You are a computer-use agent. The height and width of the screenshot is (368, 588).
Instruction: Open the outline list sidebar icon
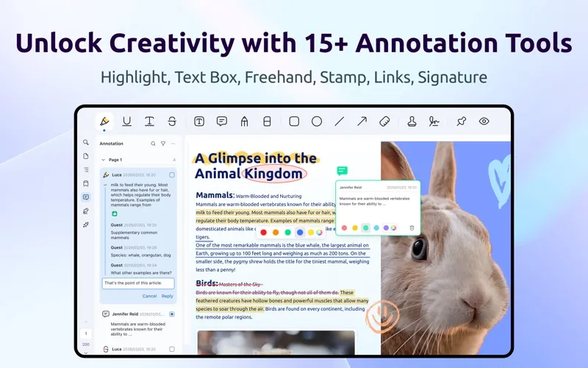[86, 170]
